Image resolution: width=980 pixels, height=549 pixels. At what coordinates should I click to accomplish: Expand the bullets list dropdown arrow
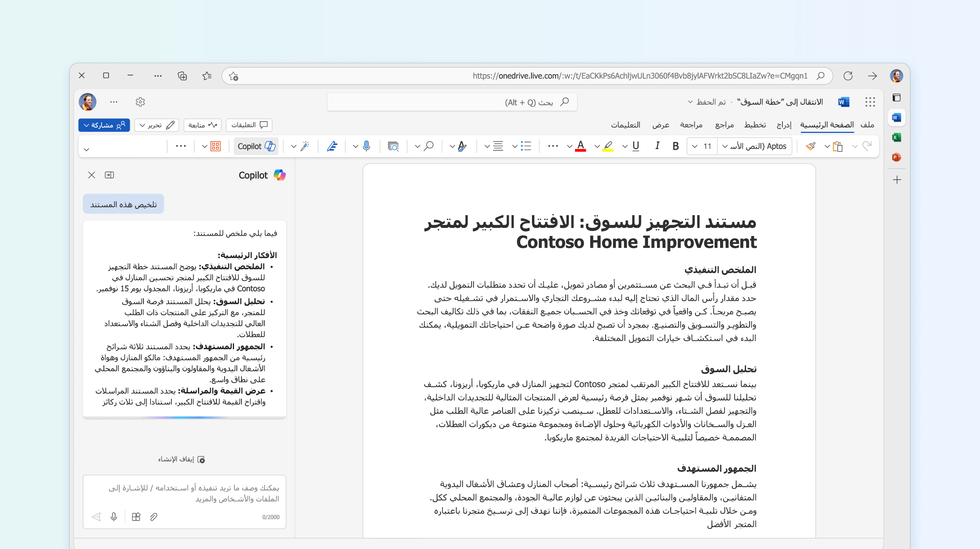pyautogui.click(x=515, y=147)
